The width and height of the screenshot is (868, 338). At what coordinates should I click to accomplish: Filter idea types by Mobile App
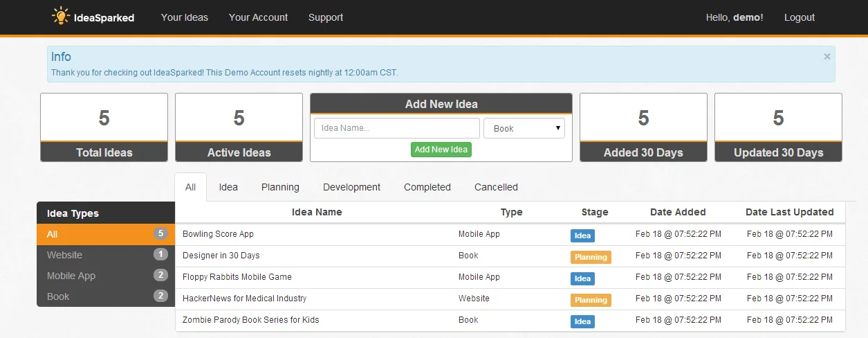coord(106,276)
